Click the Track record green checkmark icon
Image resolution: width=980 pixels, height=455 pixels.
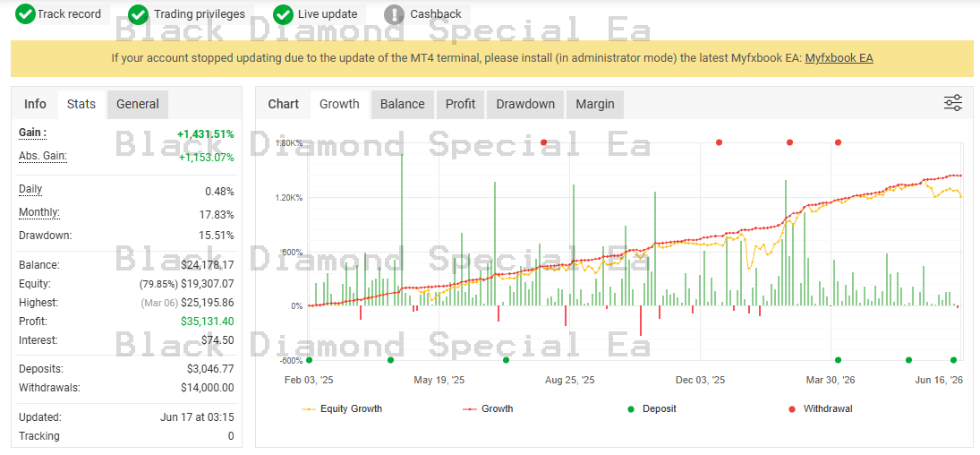coord(26,13)
